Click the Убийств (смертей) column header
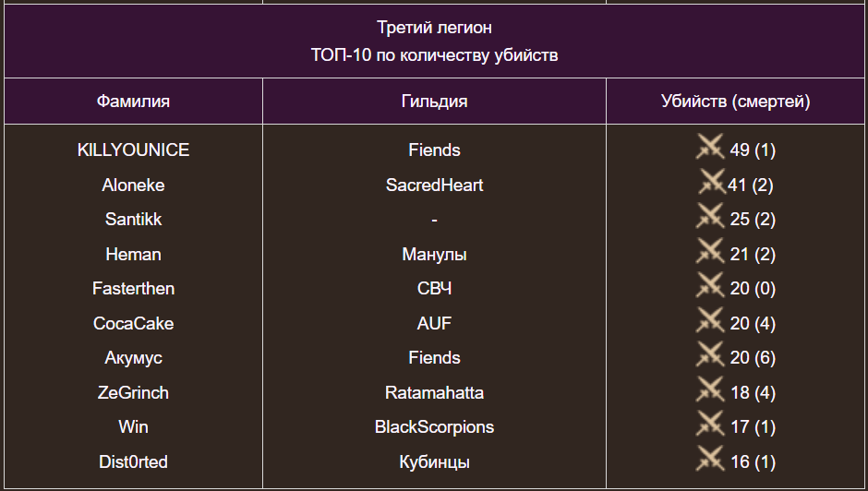868x491 pixels. pyautogui.click(x=736, y=102)
